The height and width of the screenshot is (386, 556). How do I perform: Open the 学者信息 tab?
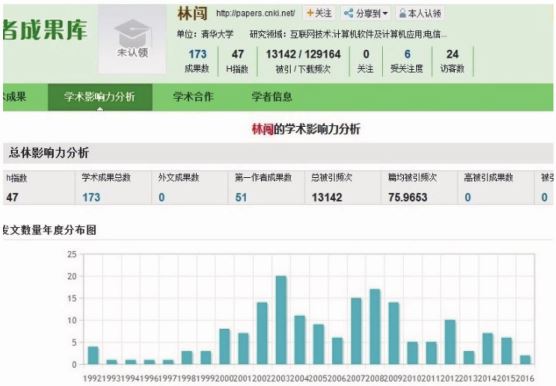click(272, 97)
